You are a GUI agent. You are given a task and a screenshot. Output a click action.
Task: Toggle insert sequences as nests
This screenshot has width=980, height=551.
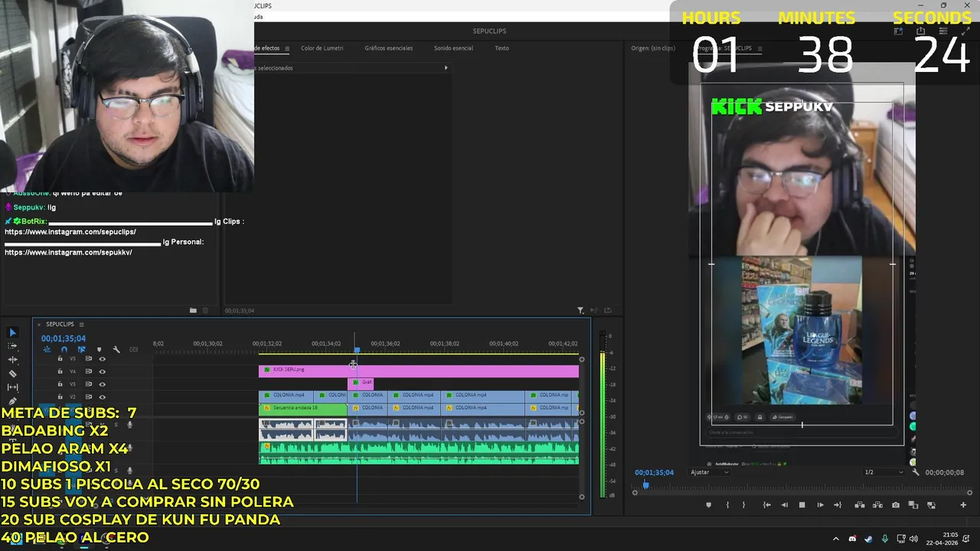click(x=47, y=350)
